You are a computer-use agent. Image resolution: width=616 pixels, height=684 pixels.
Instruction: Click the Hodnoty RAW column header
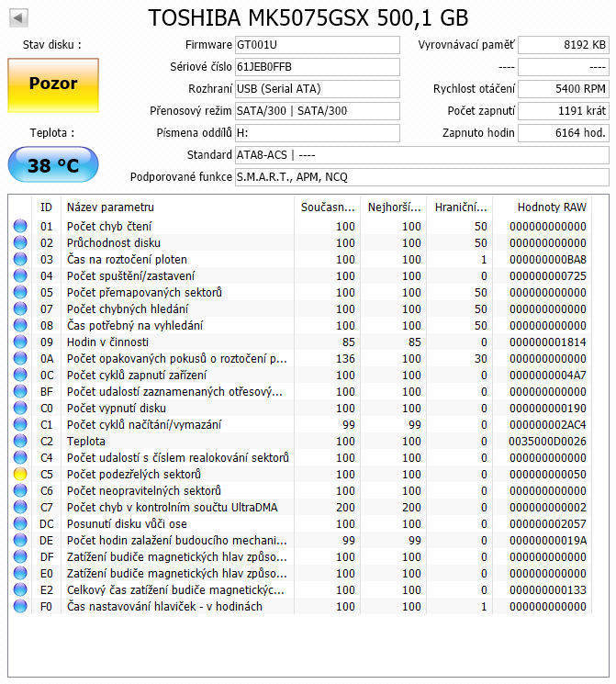click(x=543, y=207)
